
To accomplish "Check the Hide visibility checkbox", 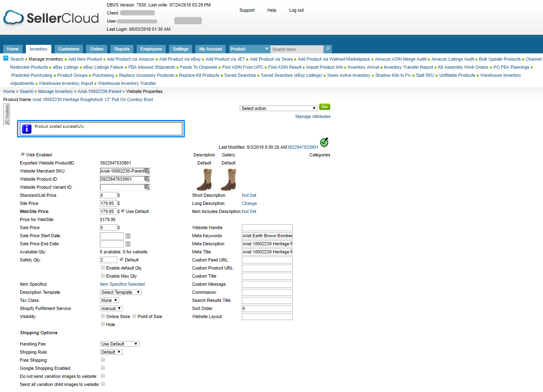I will [103, 324].
